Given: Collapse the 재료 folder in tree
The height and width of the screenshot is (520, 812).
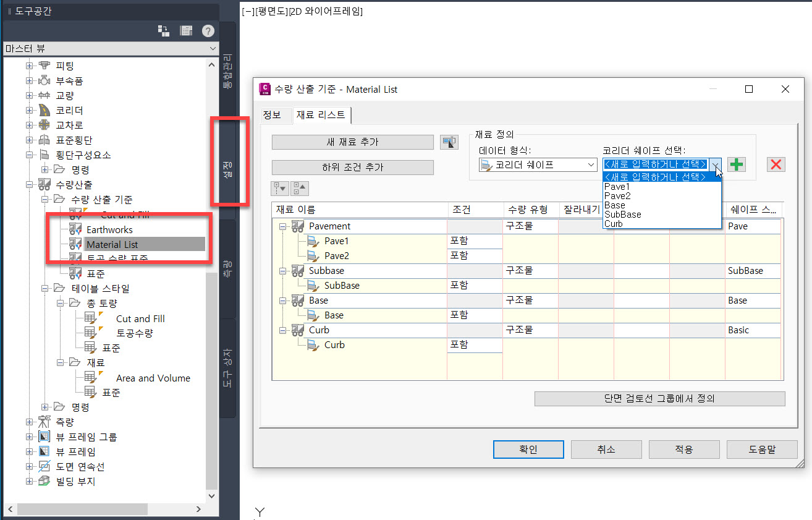Looking at the screenshot, I should pos(60,362).
